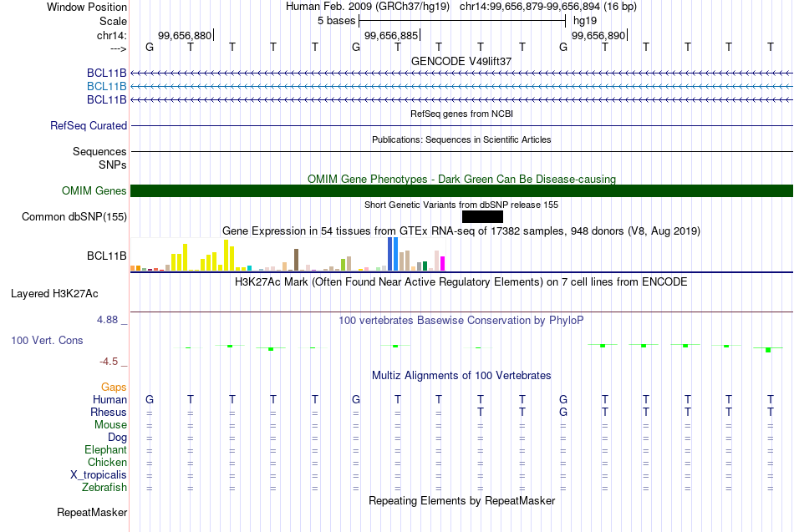Image resolution: width=794 pixels, height=532 pixels.
Task: Click Repeating Elements by RepeatMasker title
Action: (461, 500)
